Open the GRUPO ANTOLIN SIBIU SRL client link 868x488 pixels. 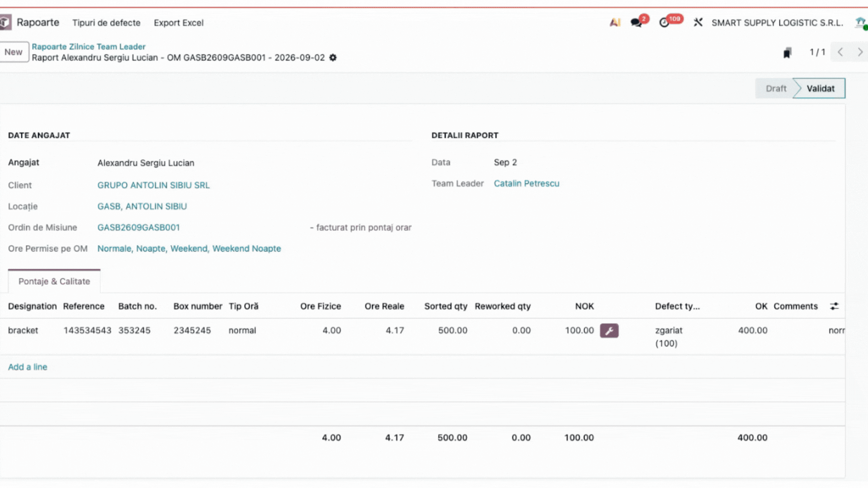153,185
